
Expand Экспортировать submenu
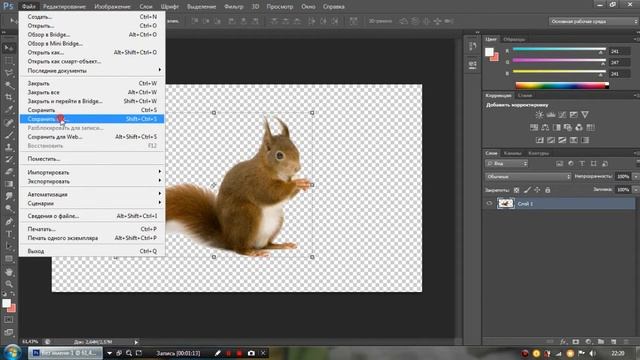coord(92,181)
